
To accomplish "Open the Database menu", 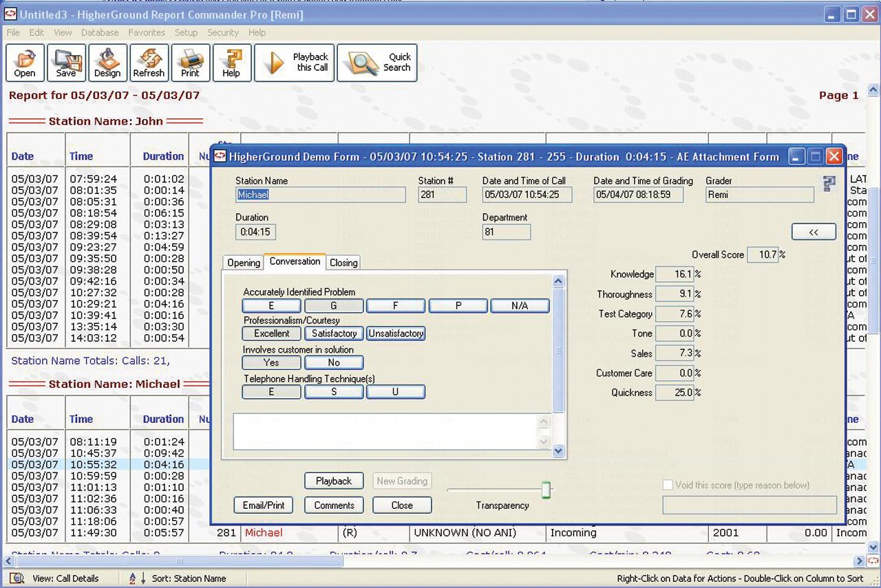I will pos(100,32).
